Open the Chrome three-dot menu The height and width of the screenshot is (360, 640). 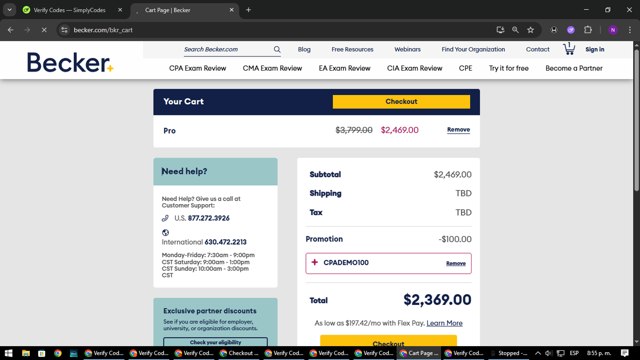630,30
